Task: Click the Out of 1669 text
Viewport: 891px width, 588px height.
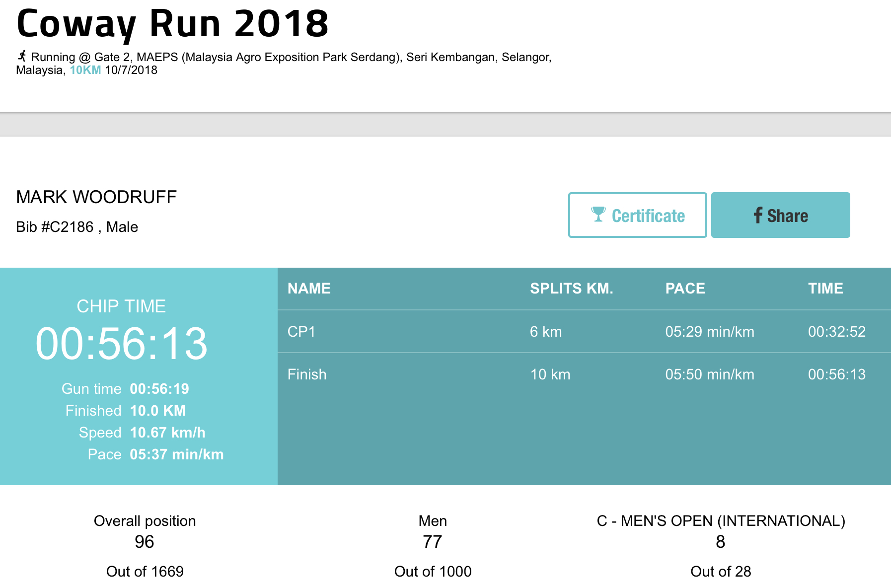Action: click(145, 572)
